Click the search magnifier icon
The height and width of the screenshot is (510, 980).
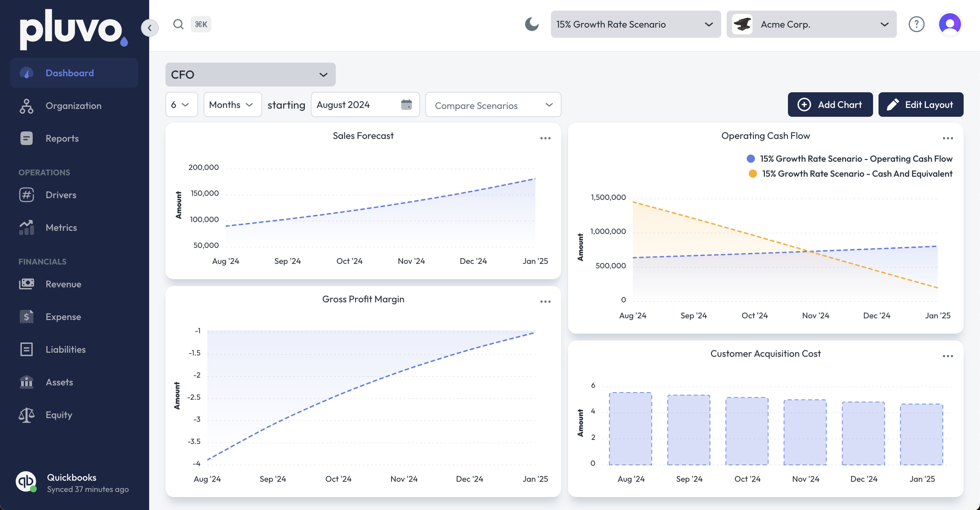pyautogui.click(x=178, y=24)
